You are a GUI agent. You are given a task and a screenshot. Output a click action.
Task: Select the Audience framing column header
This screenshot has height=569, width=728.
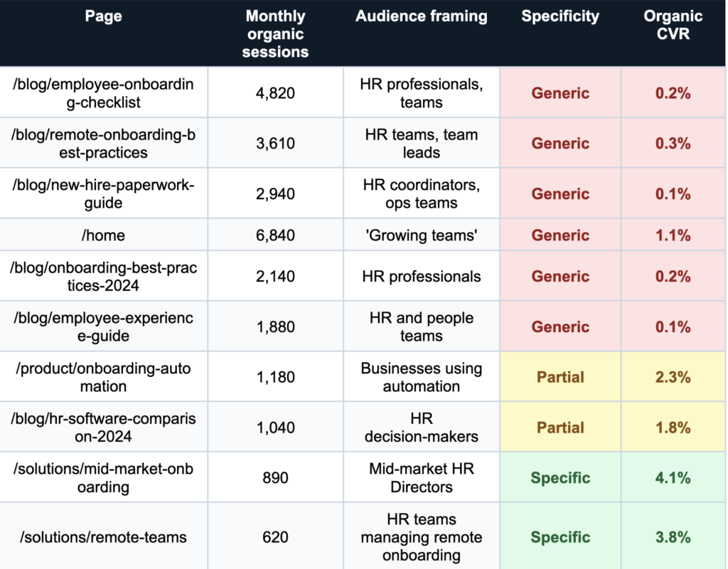tap(422, 16)
